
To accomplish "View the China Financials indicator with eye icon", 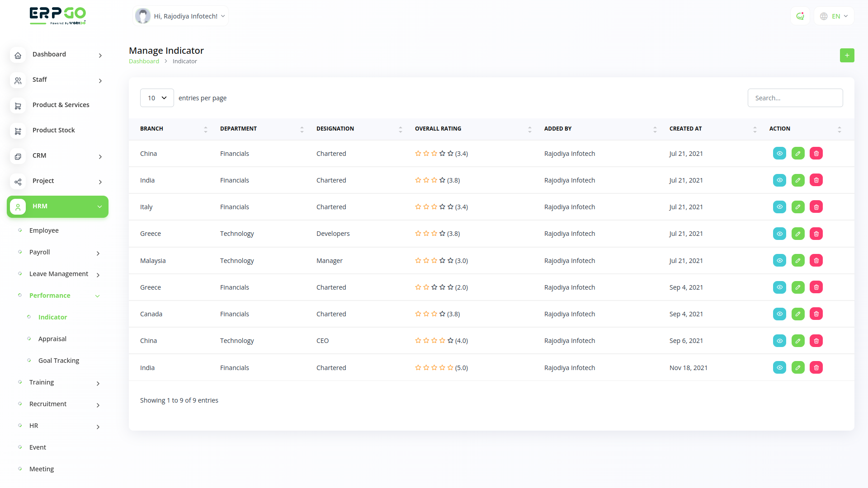I will coord(779,154).
